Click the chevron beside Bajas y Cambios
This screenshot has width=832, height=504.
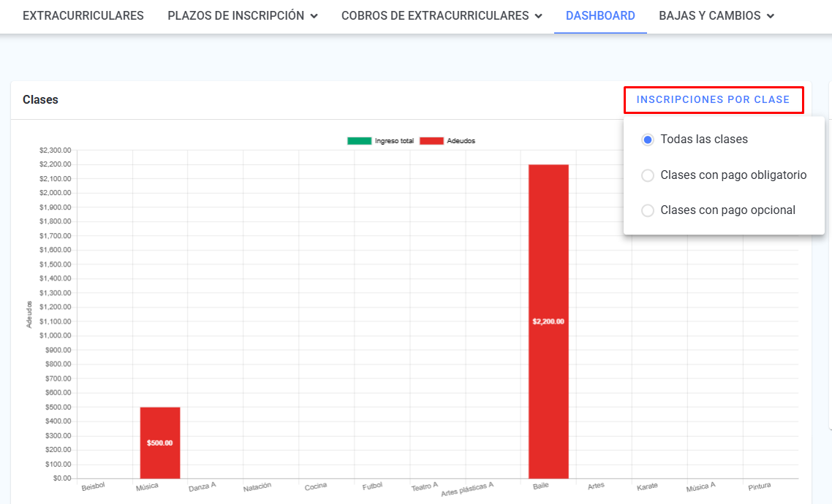771,16
